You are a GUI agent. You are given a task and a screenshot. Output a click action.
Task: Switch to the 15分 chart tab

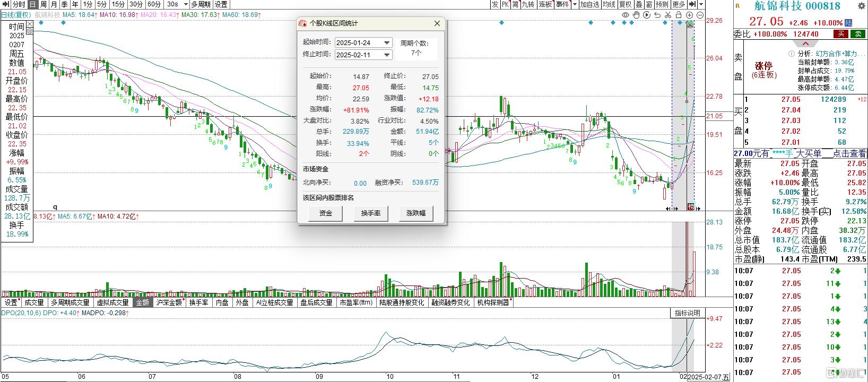118,4
